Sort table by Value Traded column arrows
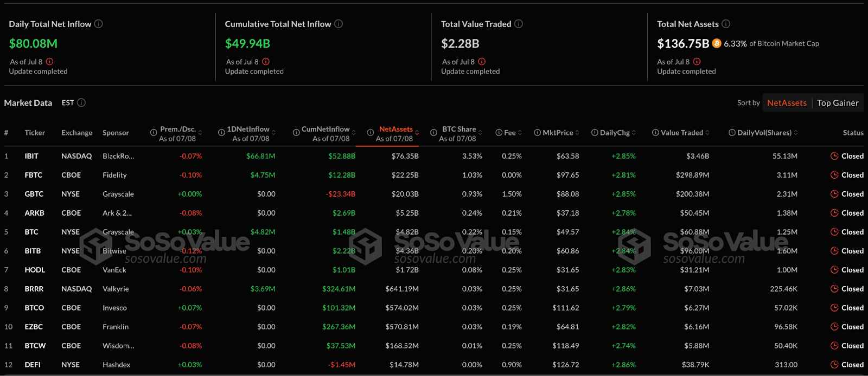Image resolution: width=868 pixels, height=376 pixels. (x=707, y=133)
